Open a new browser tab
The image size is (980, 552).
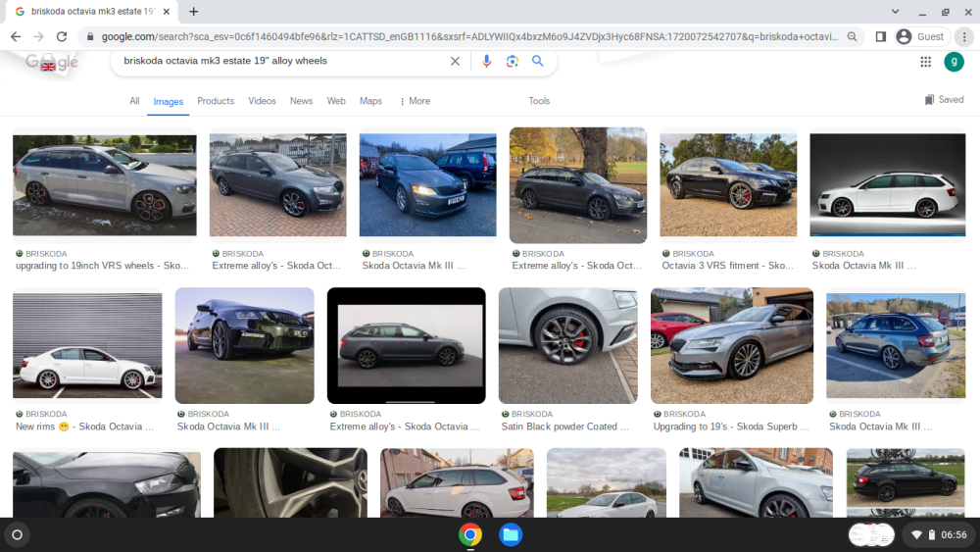(x=194, y=11)
